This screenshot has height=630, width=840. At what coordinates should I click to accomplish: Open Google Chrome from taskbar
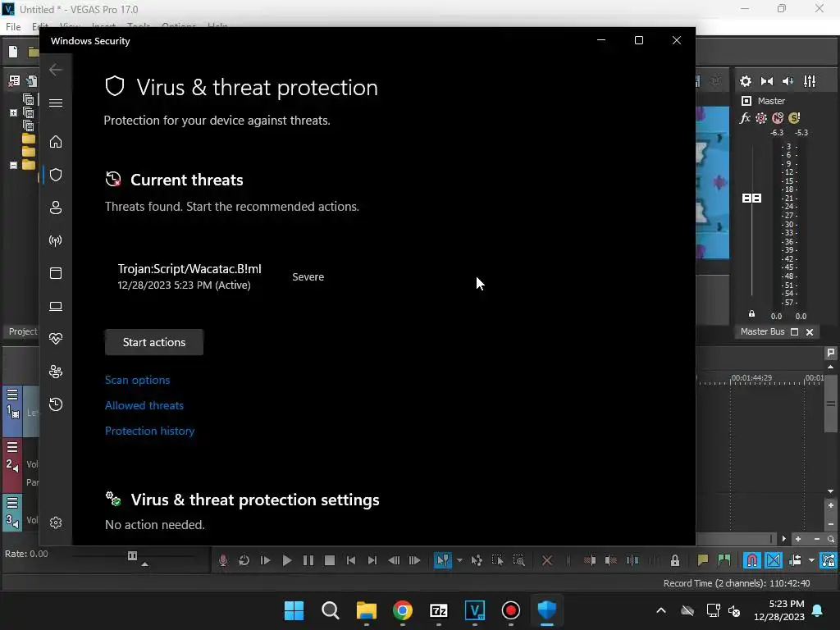tap(402, 610)
